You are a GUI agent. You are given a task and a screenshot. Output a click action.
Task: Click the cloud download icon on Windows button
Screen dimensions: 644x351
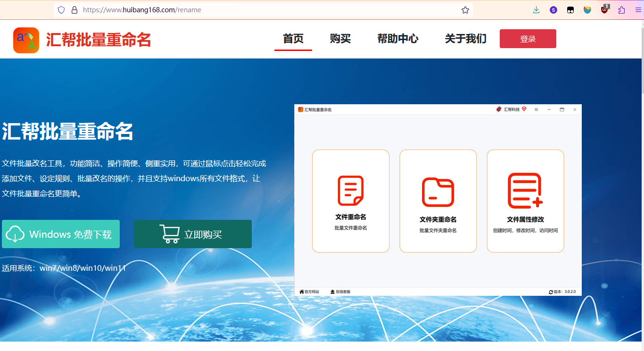click(x=15, y=234)
